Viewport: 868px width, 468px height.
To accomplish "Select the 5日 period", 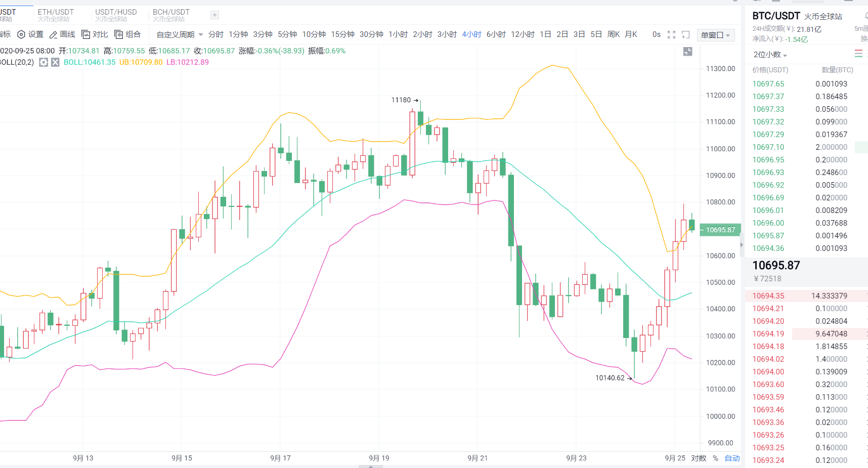I will click(596, 34).
